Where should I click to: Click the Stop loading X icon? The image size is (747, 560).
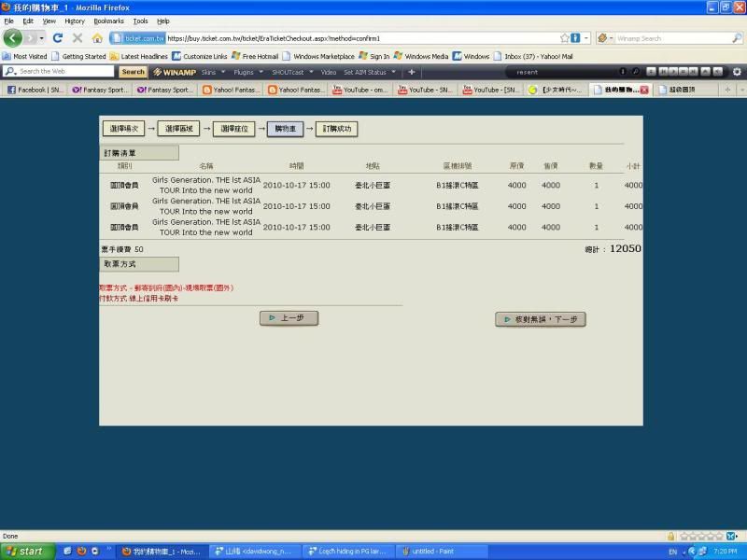78,38
